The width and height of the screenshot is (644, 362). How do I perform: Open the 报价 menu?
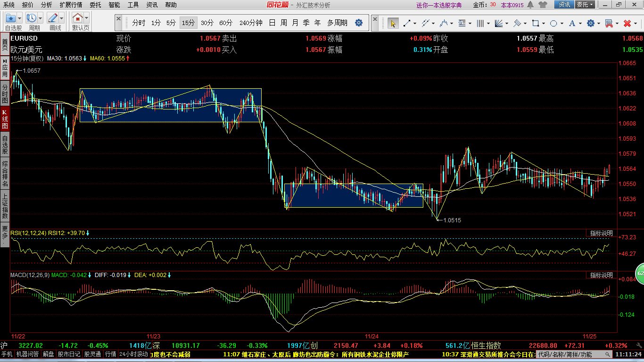pyautogui.click(x=28, y=5)
